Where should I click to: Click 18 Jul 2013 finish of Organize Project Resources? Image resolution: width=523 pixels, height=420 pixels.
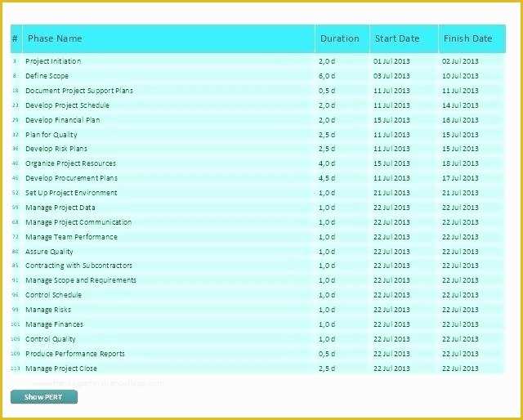[460, 163]
